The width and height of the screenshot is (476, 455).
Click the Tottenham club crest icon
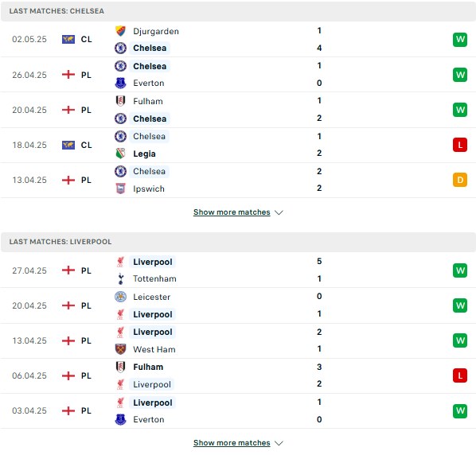(x=120, y=278)
